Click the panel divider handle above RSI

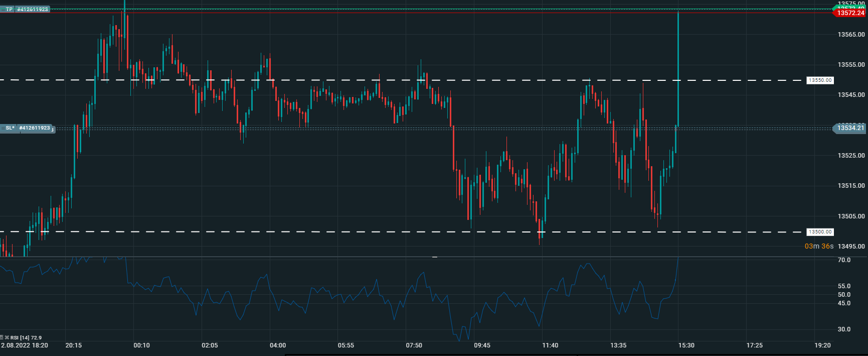[x=435, y=257]
